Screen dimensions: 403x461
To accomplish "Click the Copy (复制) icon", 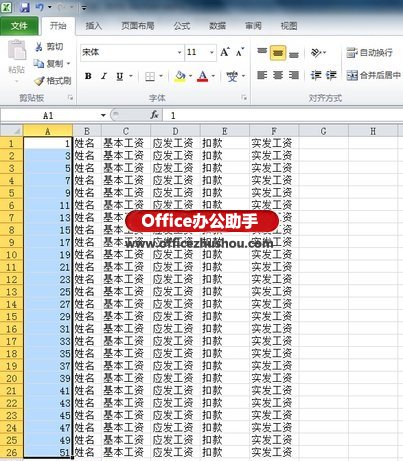I will 38,63.
